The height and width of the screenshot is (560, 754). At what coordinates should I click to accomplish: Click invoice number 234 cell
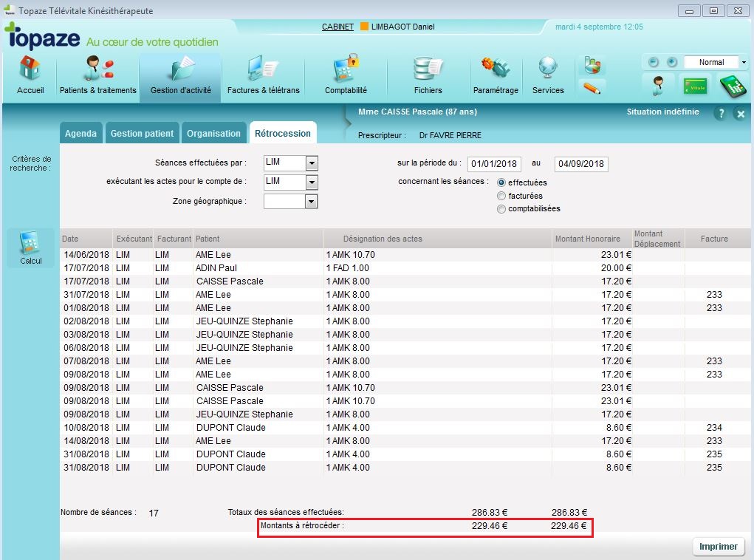coord(714,427)
